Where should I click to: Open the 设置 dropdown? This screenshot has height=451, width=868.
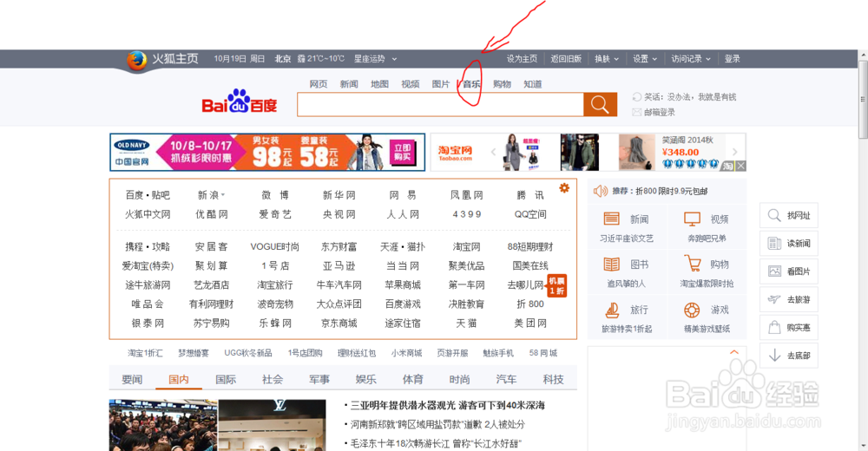(x=645, y=59)
